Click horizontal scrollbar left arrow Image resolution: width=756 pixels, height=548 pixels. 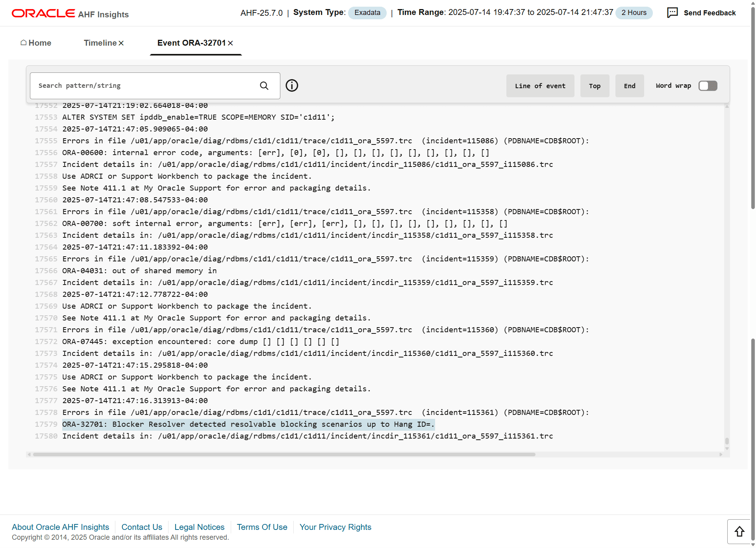pyautogui.click(x=29, y=454)
